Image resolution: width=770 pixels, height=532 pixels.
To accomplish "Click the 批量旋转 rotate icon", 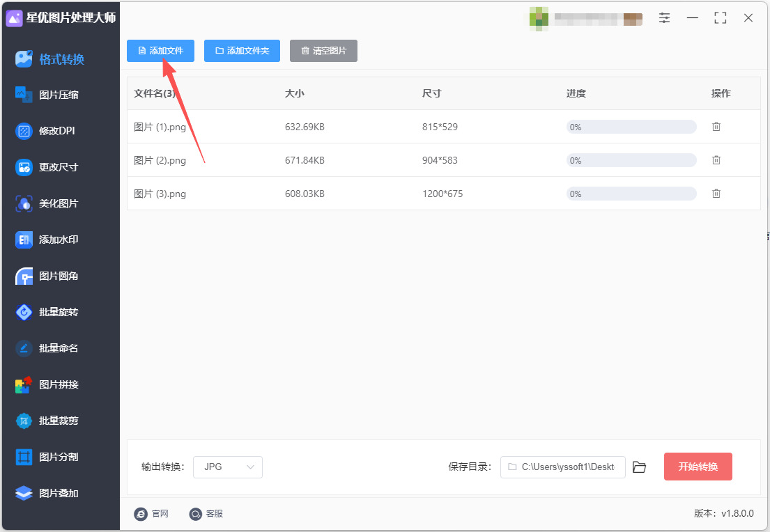I will click(x=24, y=312).
